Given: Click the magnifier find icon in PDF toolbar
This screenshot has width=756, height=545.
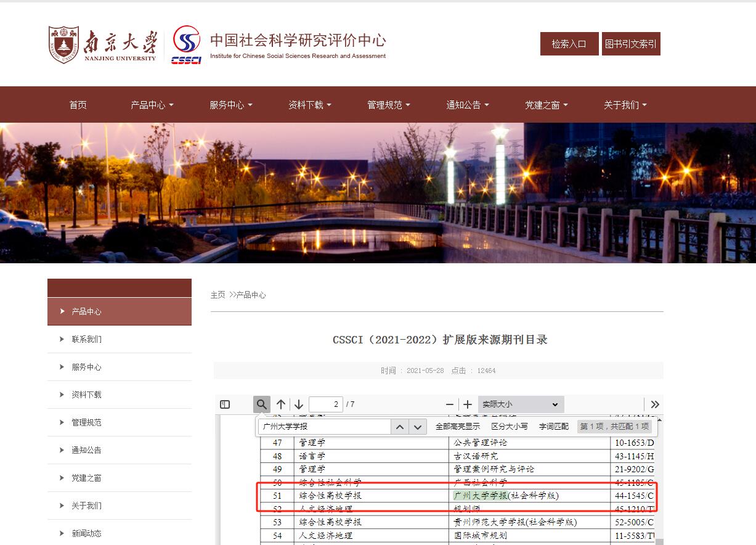Looking at the screenshot, I should click(x=262, y=404).
